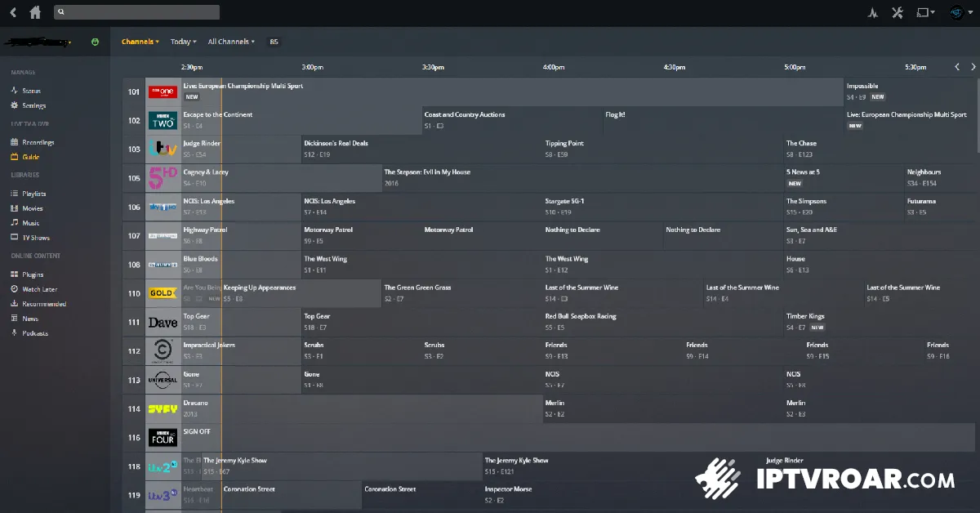Open the TV Shows library
The width and height of the screenshot is (980, 513).
35,238
